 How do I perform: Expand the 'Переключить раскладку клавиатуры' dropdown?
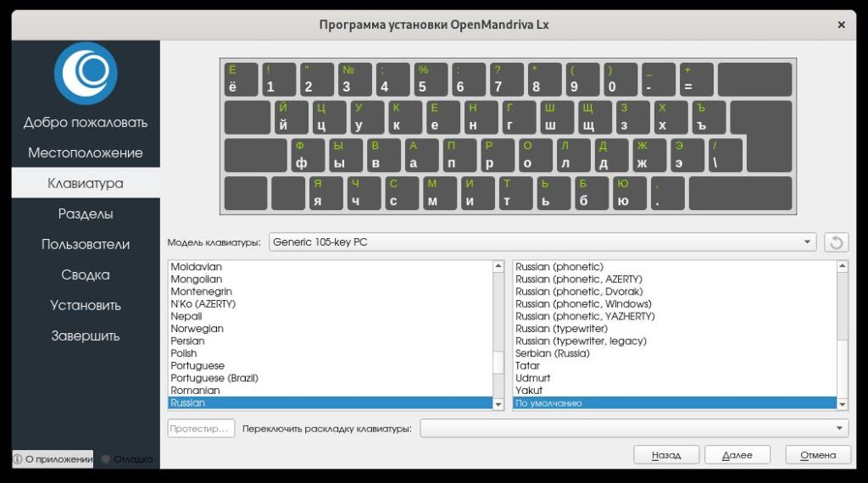click(x=634, y=428)
